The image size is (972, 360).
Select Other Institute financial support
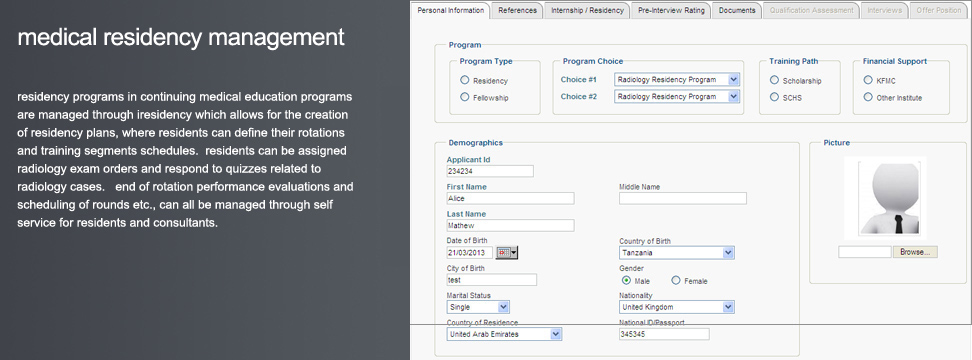(x=868, y=97)
